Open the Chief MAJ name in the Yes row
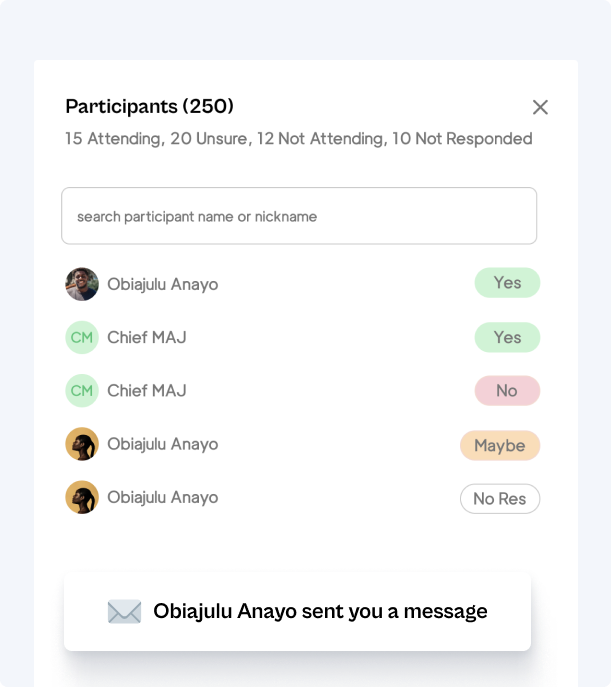The height and width of the screenshot is (687, 611). click(x=147, y=337)
